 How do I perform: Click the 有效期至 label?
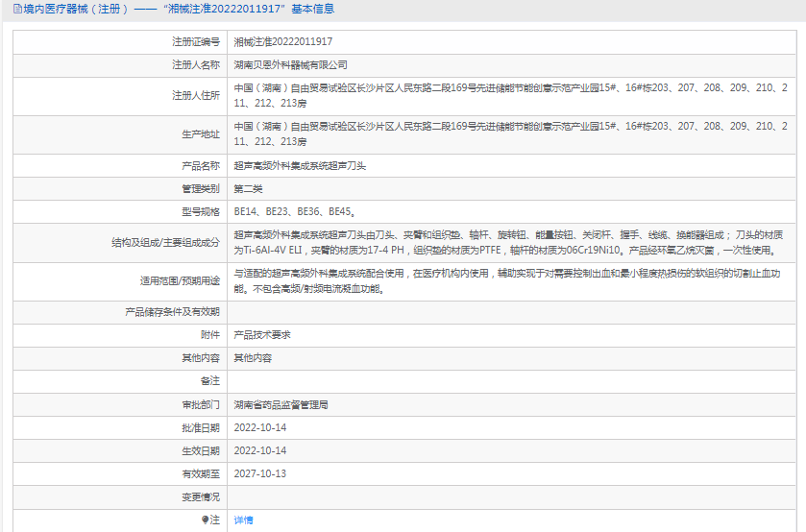(201, 474)
